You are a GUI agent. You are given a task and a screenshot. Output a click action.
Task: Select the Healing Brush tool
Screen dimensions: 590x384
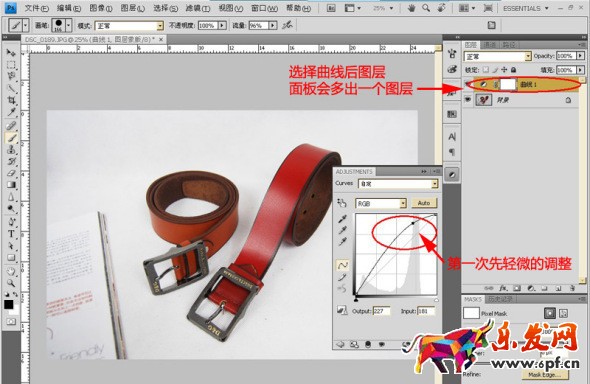click(11, 126)
